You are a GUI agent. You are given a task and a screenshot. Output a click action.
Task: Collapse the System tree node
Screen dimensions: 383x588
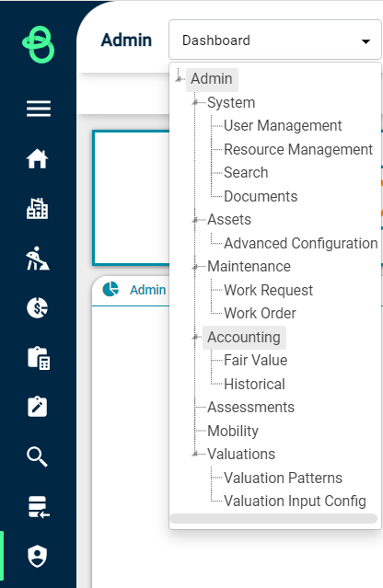click(195, 102)
